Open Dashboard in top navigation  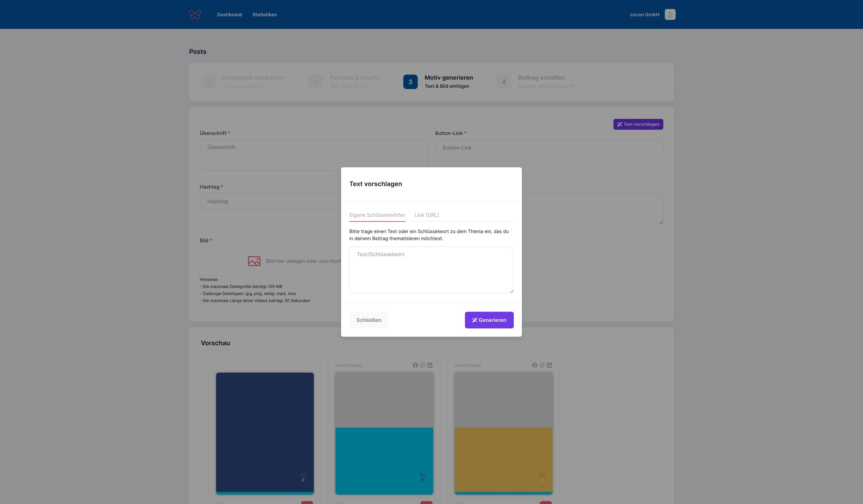click(x=229, y=14)
